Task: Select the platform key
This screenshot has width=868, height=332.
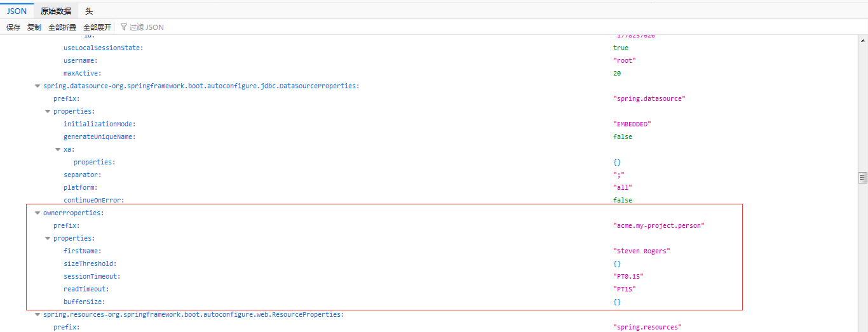Action: (x=80, y=187)
